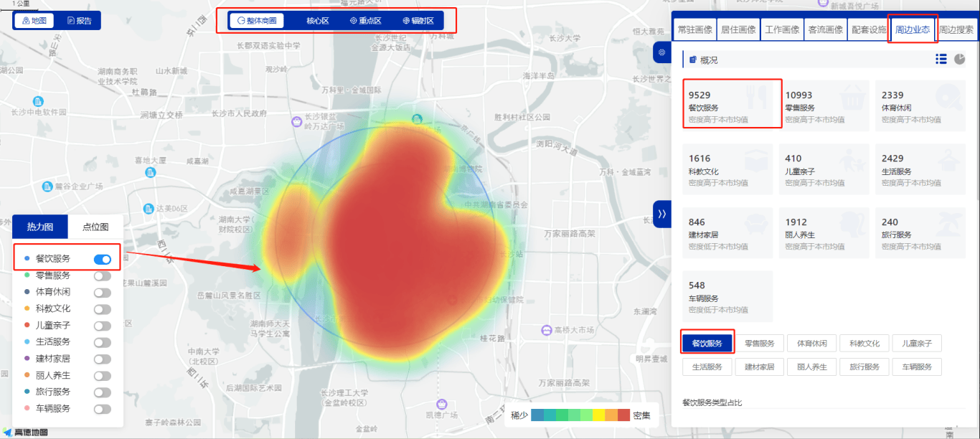Switch overview to pie chart view icon

coord(960,59)
